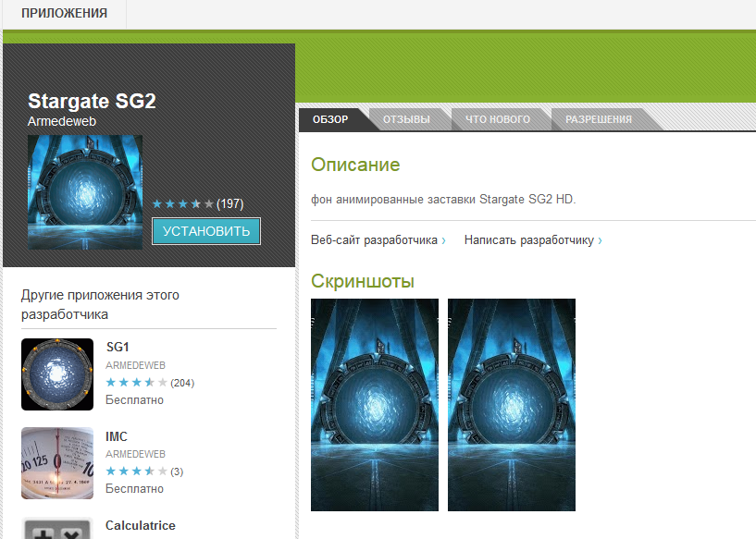
Task: Switch to the Обзор tab
Action: click(x=330, y=119)
